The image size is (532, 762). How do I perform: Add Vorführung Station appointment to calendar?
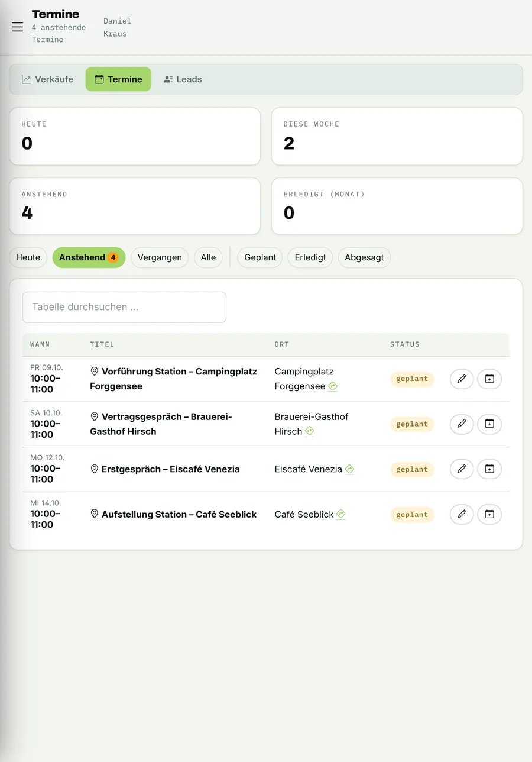pyautogui.click(x=489, y=379)
